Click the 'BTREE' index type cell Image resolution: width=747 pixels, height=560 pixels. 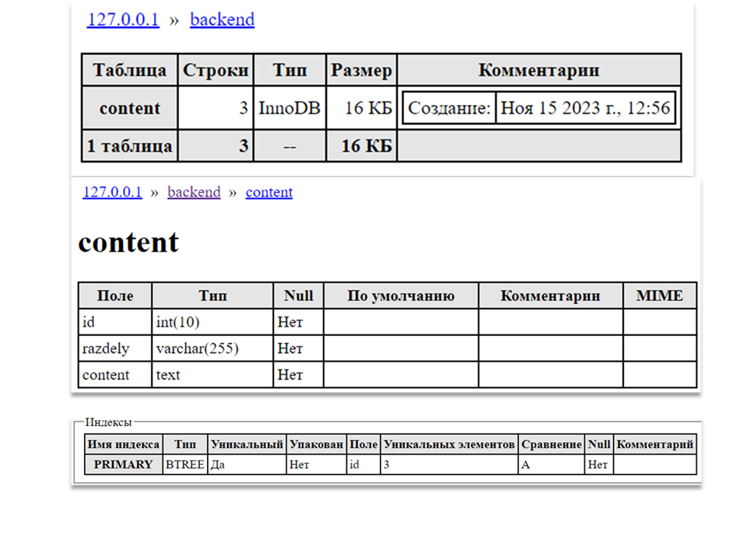[x=185, y=464]
